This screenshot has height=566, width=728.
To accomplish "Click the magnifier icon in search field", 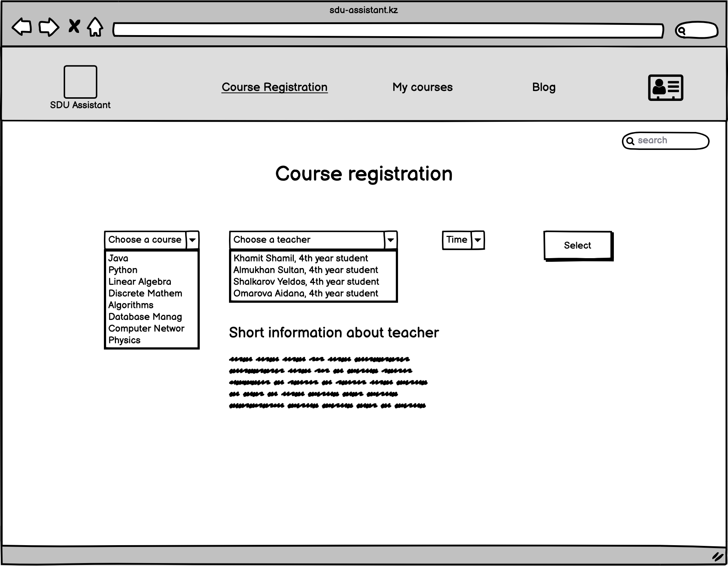I will click(630, 141).
